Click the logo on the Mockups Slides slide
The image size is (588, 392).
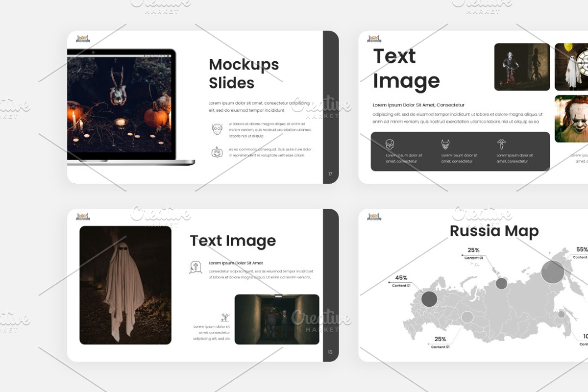tap(83, 38)
